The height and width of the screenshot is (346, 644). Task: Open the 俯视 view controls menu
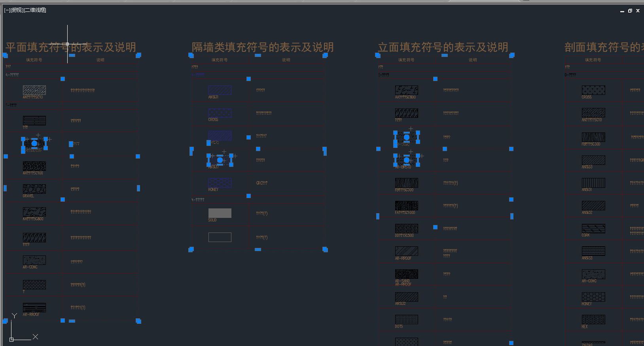[17, 10]
